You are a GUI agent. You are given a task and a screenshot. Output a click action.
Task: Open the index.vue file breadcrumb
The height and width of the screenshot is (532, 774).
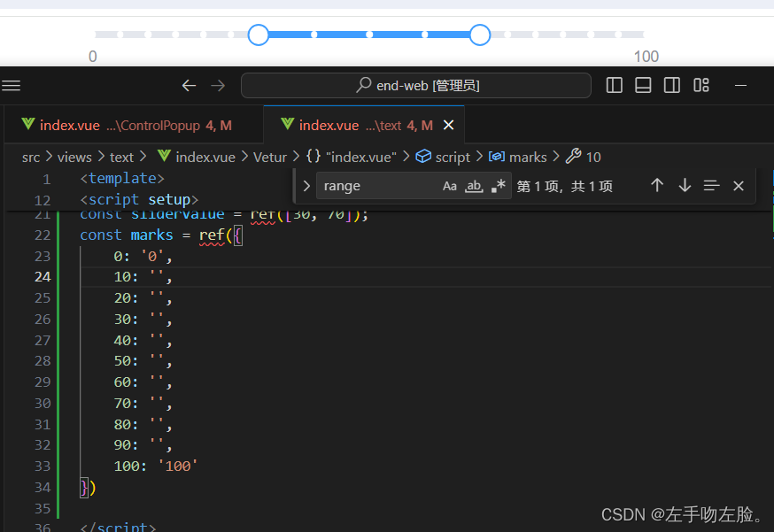point(196,157)
